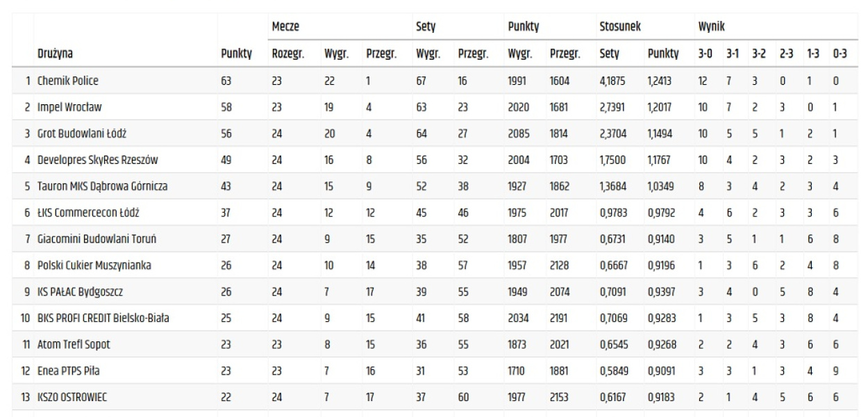Open KSZO OSTROWIEC team link
Screen dimensions: 868x417
point(73,398)
